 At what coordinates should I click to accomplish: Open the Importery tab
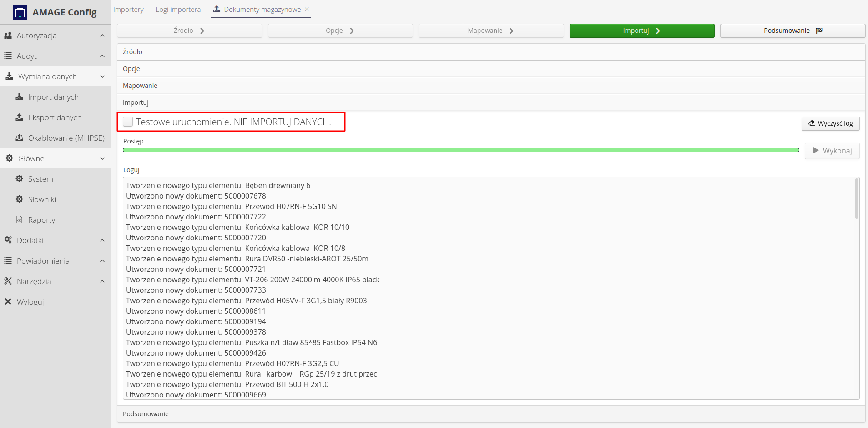click(x=129, y=9)
